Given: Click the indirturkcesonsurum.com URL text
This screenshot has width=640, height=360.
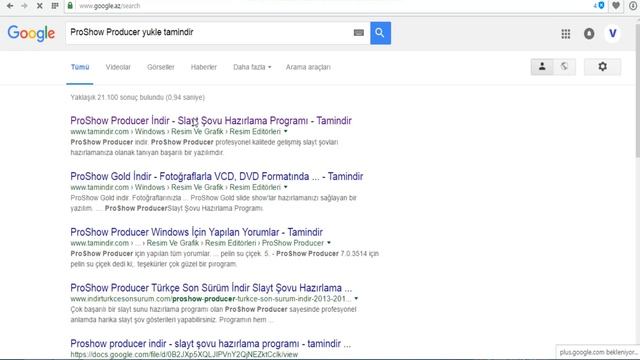Looking at the screenshot, I should (211, 299).
